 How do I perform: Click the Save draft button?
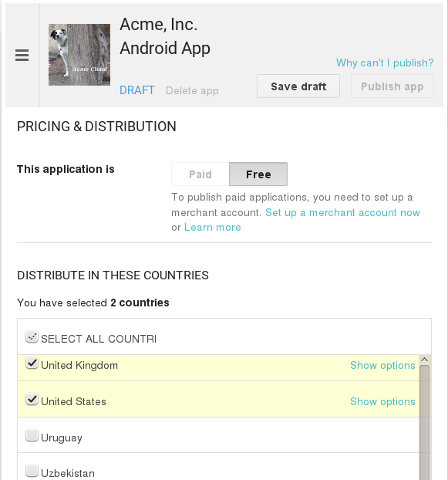298,86
